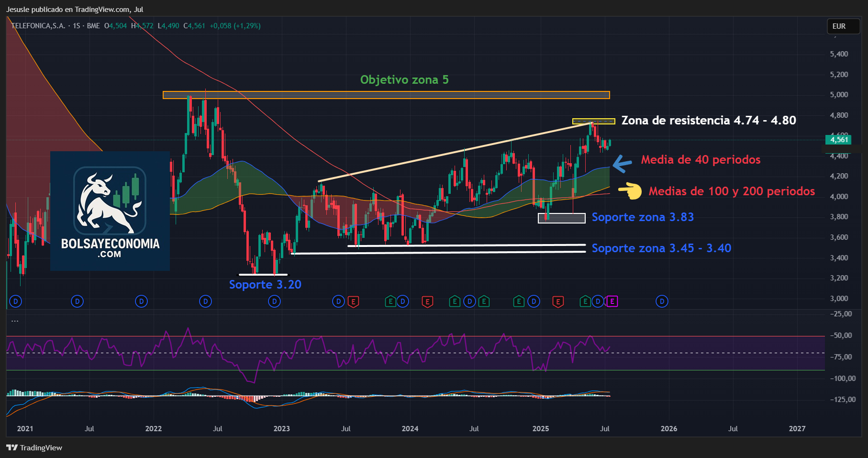
Task: Click the 'Soporte zona 3.83' label
Action: [643, 217]
